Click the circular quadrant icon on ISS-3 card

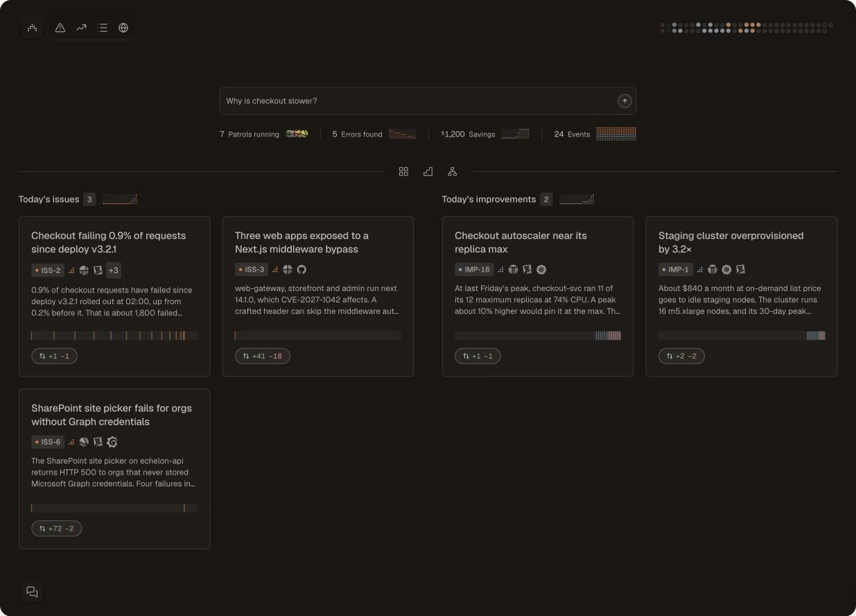point(288,270)
